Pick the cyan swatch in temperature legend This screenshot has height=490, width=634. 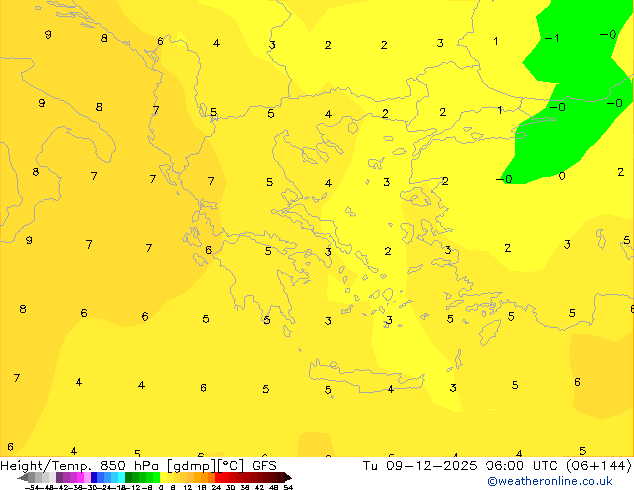tap(122, 477)
